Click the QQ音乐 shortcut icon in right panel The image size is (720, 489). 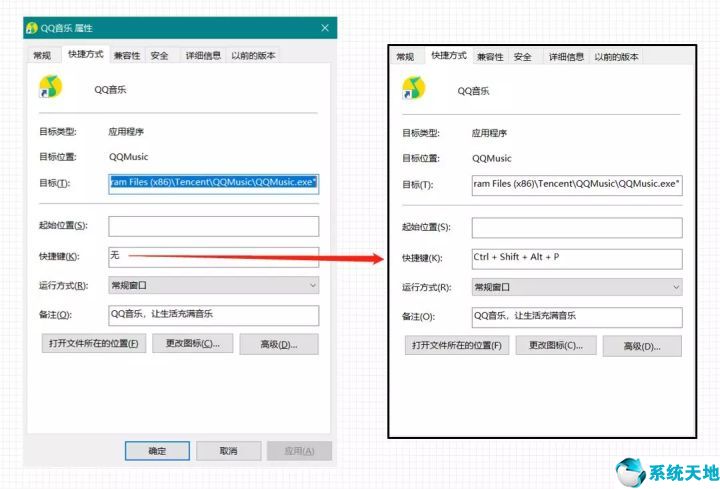(x=414, y=88)
